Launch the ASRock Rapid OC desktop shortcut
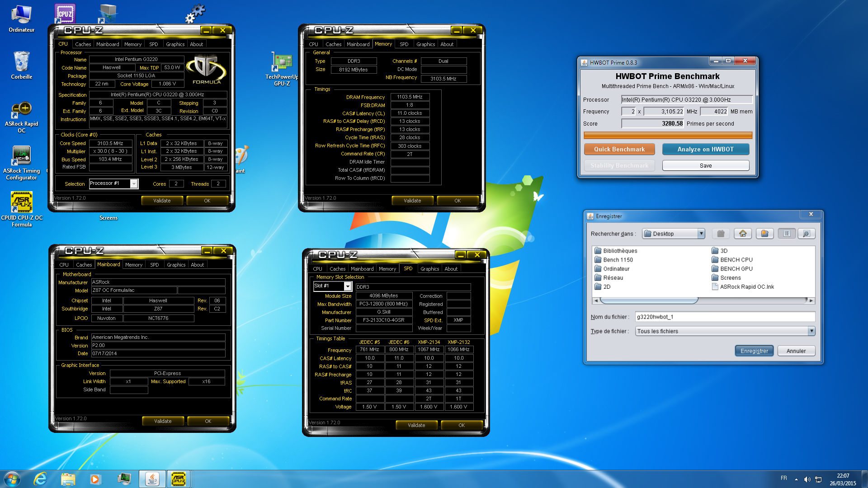The image size is (868, 488). (x=21, y=117)
